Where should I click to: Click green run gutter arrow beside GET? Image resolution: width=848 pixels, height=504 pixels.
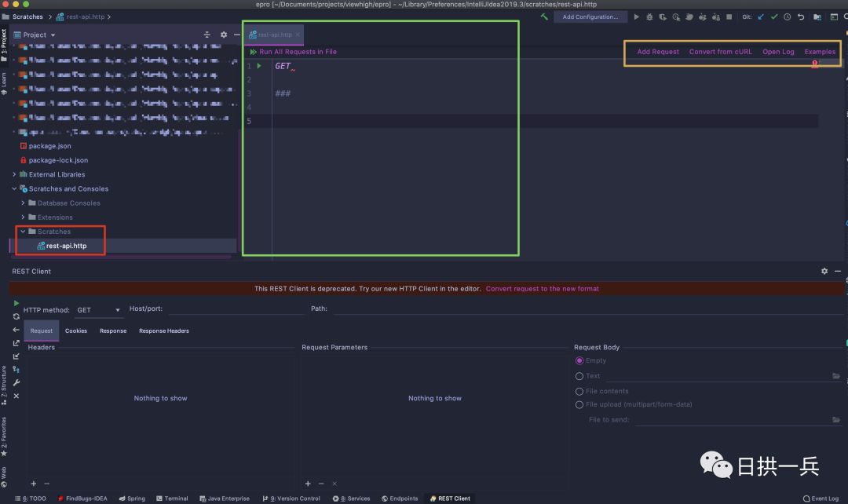coord(259,66)
